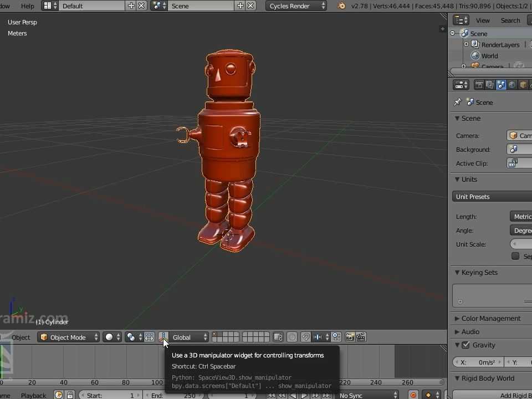Collapse the Keying Sets panel
This screenshot has width=532, height=399.
(x=457, y=273)
